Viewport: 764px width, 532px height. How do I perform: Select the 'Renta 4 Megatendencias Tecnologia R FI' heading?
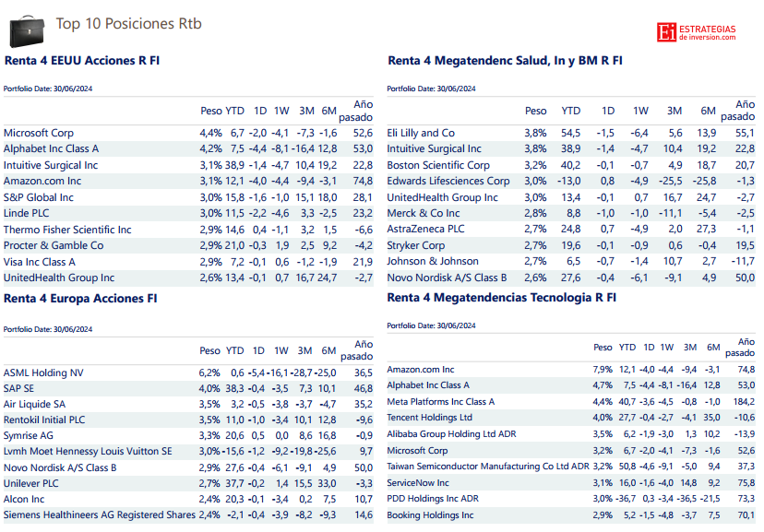[501, 298]
